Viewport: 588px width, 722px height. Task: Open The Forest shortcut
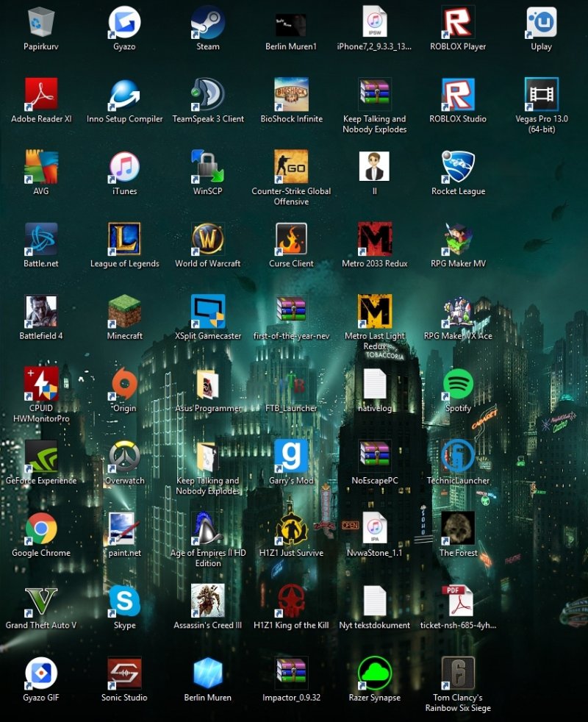(x=458, y=528)
